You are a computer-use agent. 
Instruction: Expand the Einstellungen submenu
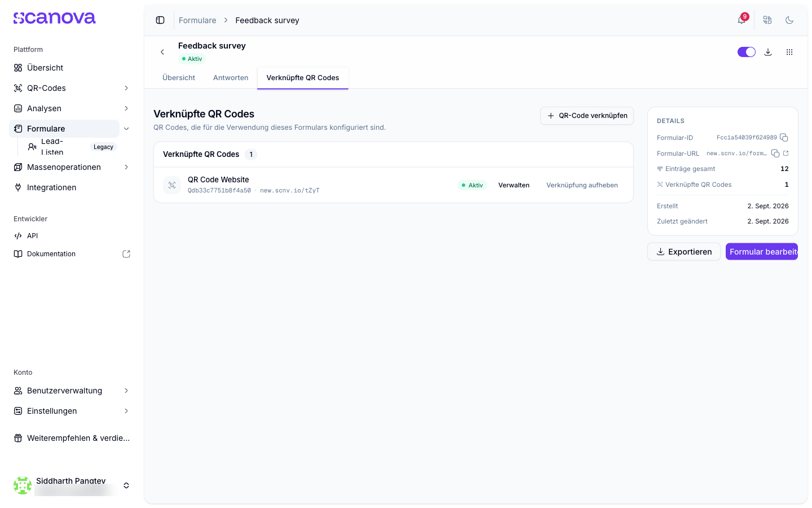pos(126,411)
